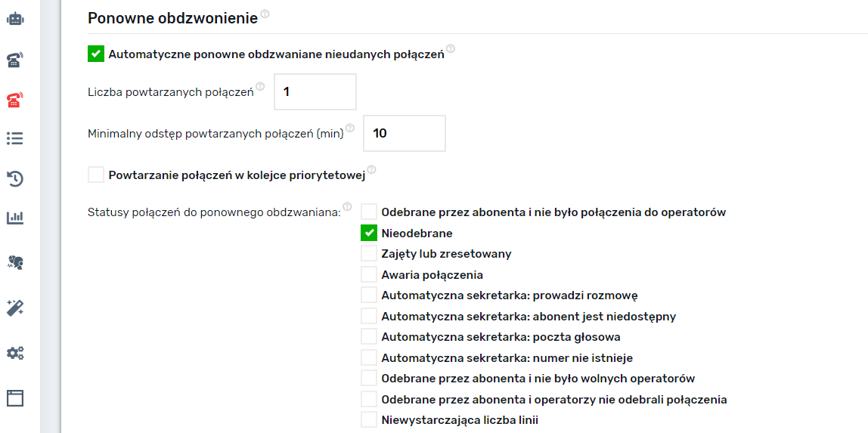Click help icon beside Ponowne obdzwonienie heading
868x433 pixels.
click(265, 14)
